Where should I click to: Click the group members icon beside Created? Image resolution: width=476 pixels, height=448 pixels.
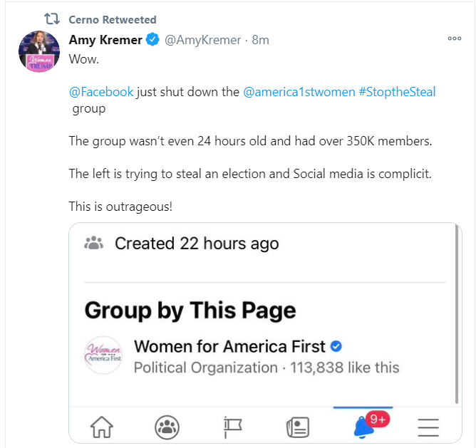(95, 244)
